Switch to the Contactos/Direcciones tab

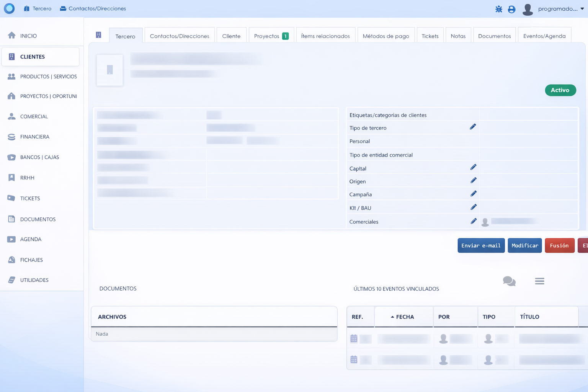tap(179, 36)
